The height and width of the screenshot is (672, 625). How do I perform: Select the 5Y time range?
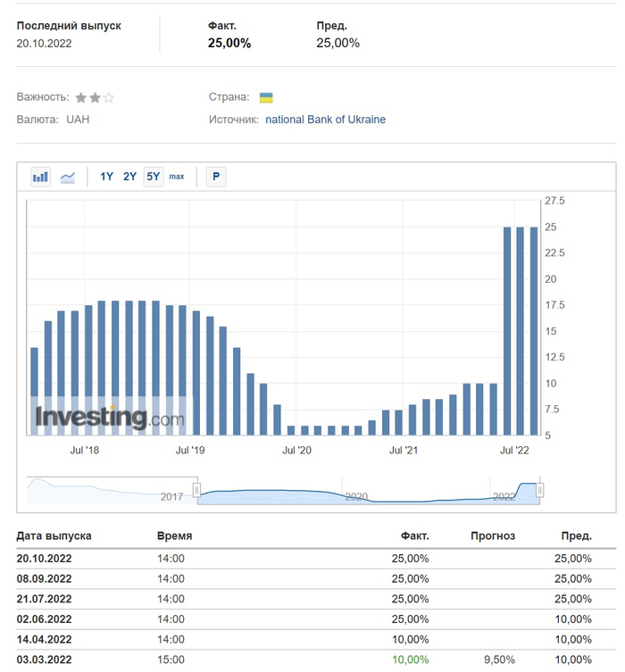153,177
